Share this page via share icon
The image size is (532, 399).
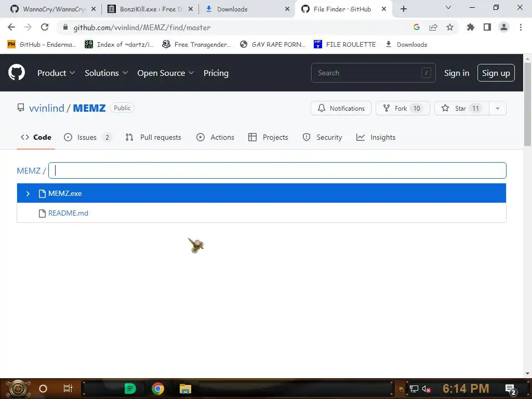click(x=433, y=27)
